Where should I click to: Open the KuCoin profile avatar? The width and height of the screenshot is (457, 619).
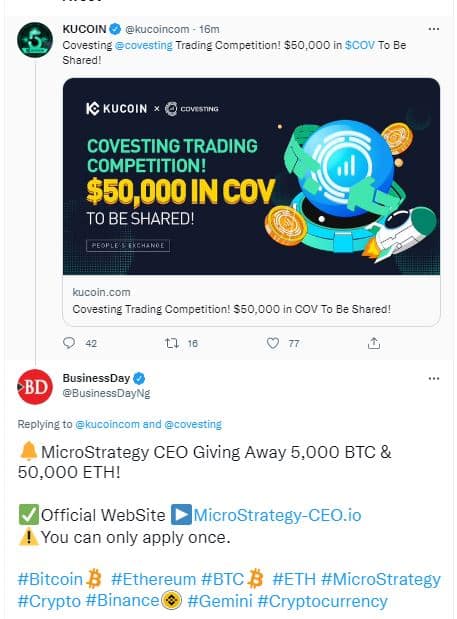35,40
